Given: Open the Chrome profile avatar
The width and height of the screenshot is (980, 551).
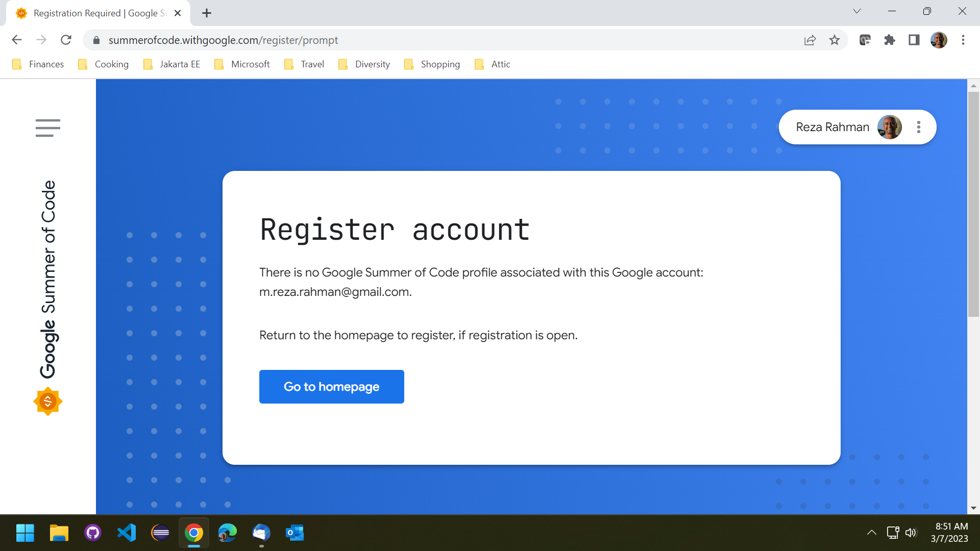Looking at the screenshot, I should (x=939, y=40).
